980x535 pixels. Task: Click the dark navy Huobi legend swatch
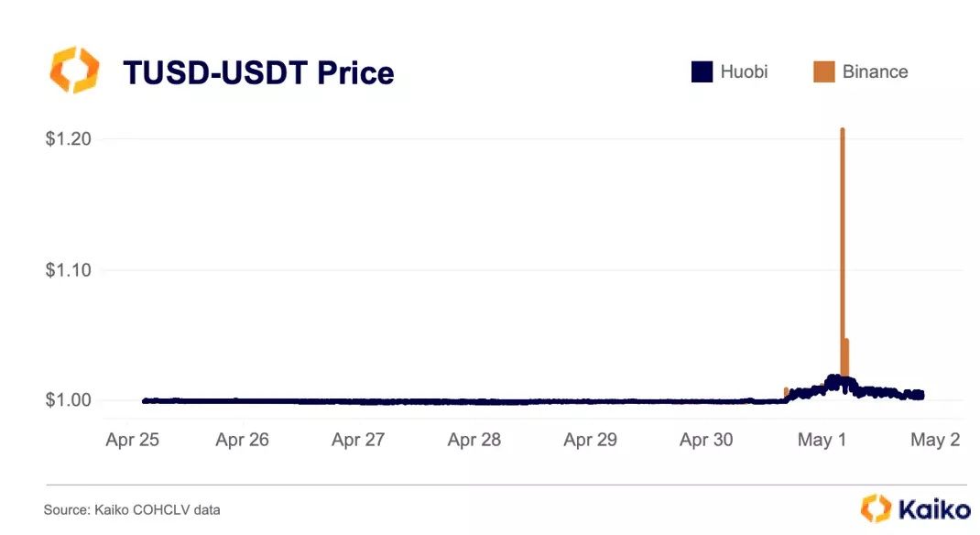click(702, 71)
